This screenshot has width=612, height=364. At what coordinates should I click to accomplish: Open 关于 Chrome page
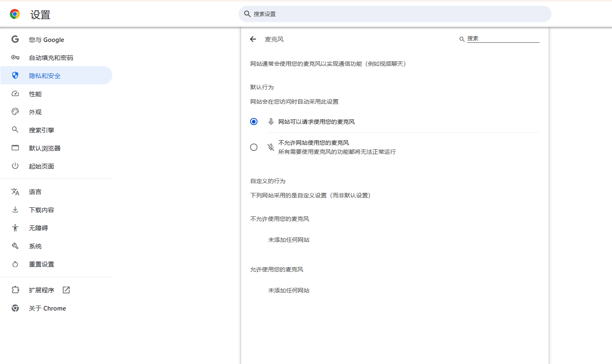(56, 308)
